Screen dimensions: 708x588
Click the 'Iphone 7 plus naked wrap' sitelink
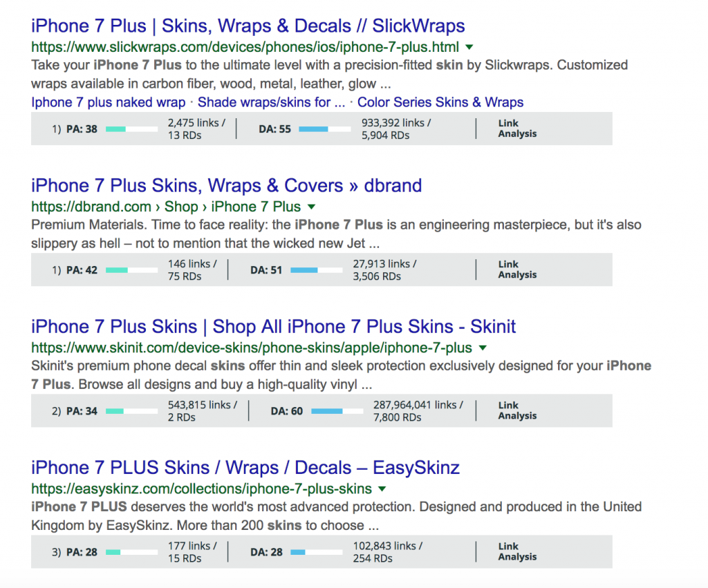click(x=109, y=102)
